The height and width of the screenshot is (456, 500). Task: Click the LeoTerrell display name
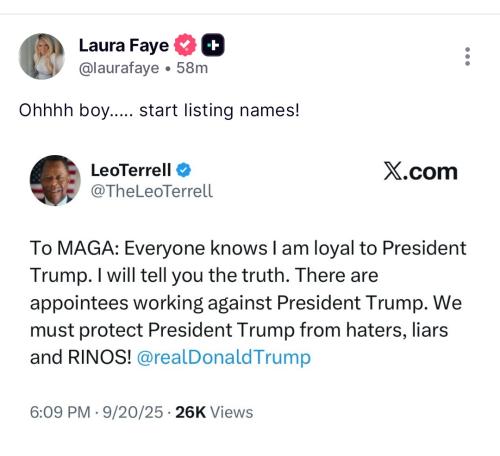coord(131,170)
